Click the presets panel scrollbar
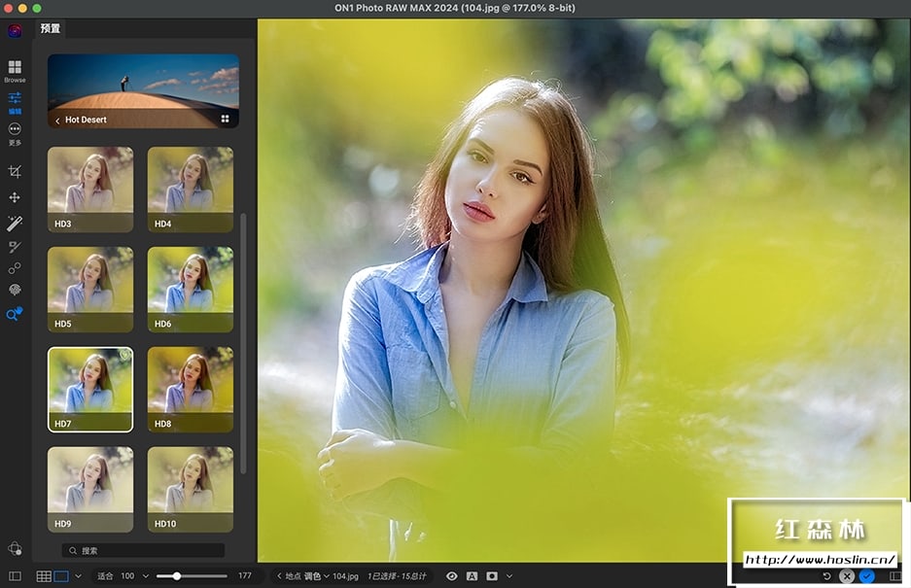911x588 pixels. [243, 344]
